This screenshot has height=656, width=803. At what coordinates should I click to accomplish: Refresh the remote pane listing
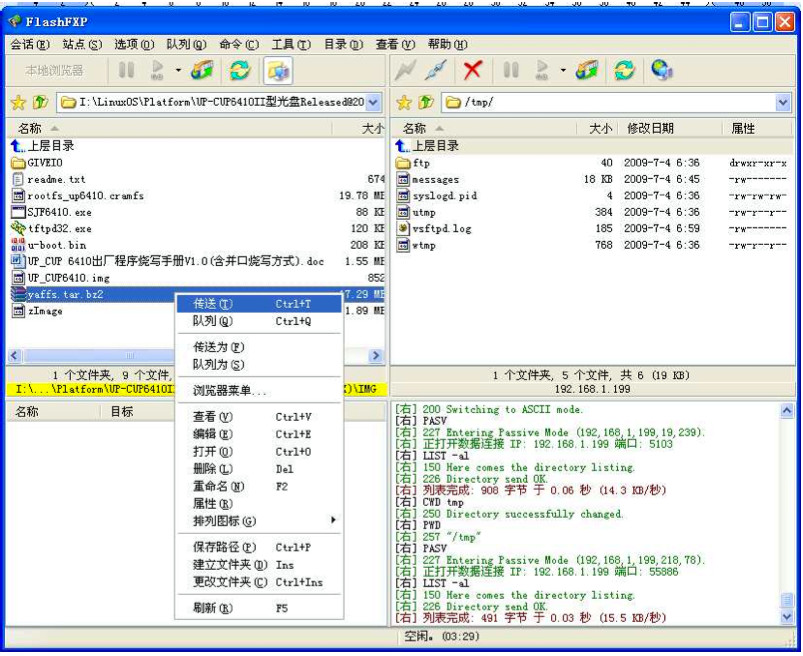pyautogui.click(x=624, y=70)
